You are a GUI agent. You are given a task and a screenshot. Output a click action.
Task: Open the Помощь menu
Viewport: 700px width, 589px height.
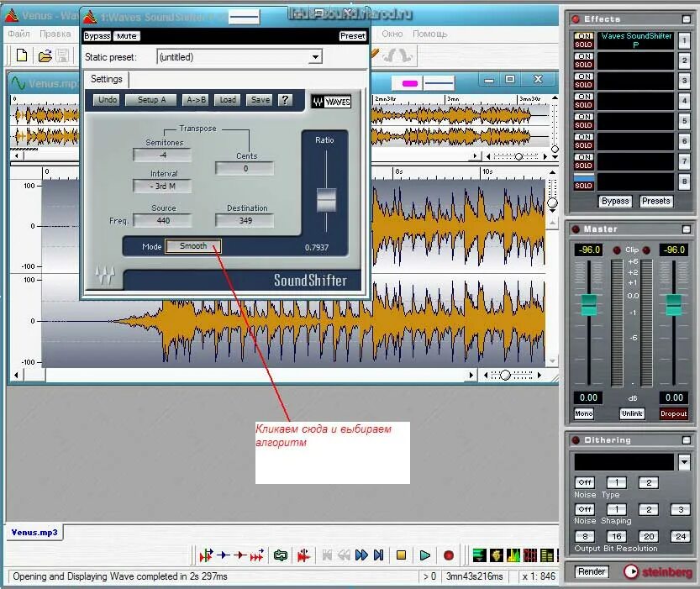pos(429,34)
